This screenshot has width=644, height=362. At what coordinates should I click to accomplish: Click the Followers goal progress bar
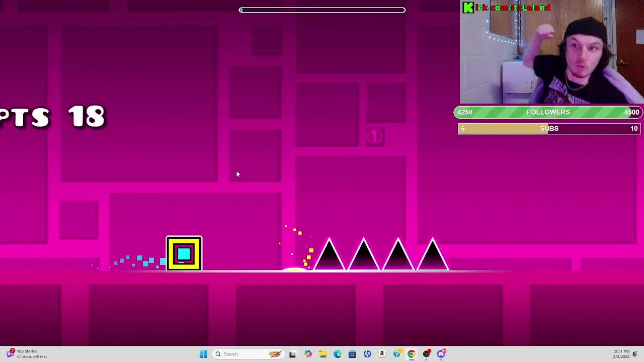coord(548,112)
